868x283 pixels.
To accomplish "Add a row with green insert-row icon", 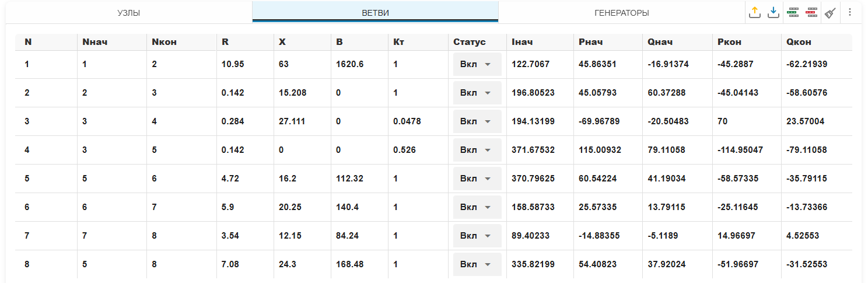I will click(x=793, y=12).
